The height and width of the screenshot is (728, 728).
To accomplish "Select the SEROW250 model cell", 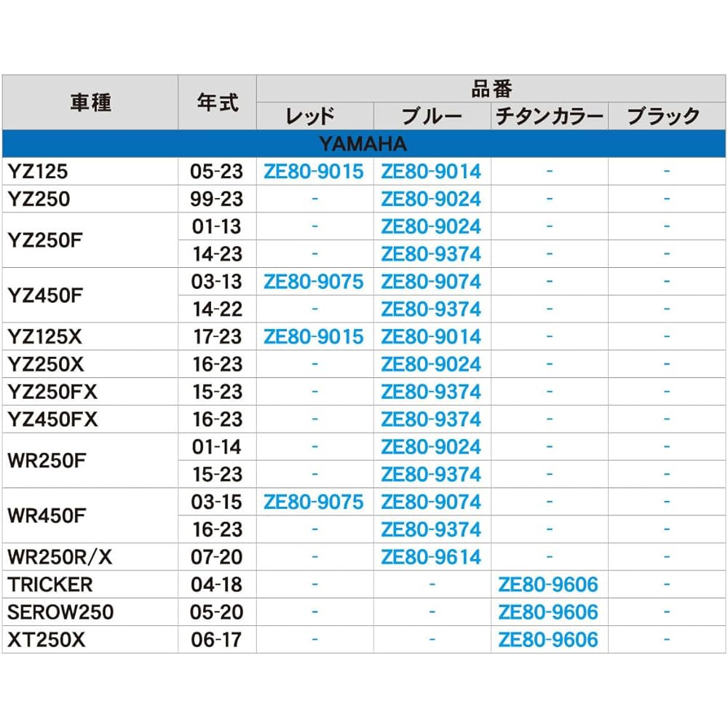I will [90, 612].
